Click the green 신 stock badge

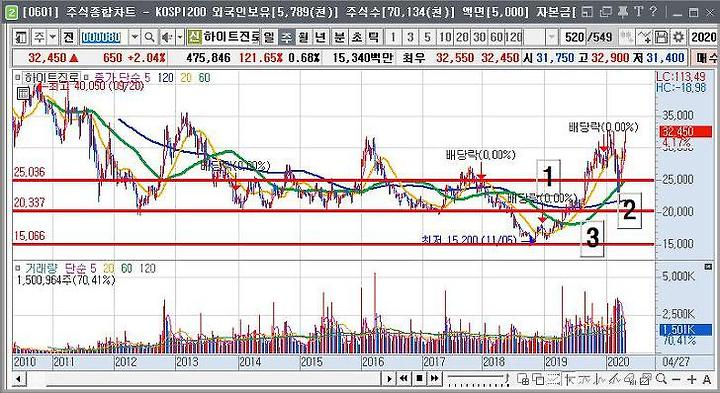(x=195, y=37)
